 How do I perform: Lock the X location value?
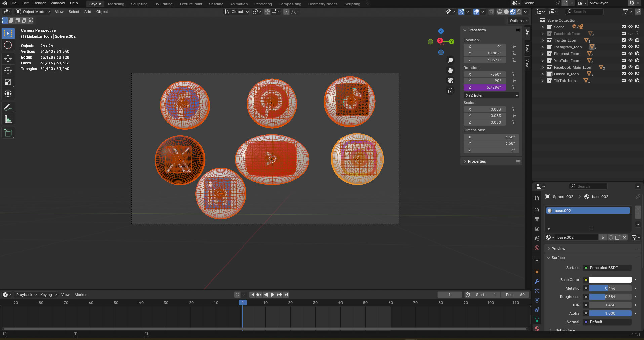(514, 47)
